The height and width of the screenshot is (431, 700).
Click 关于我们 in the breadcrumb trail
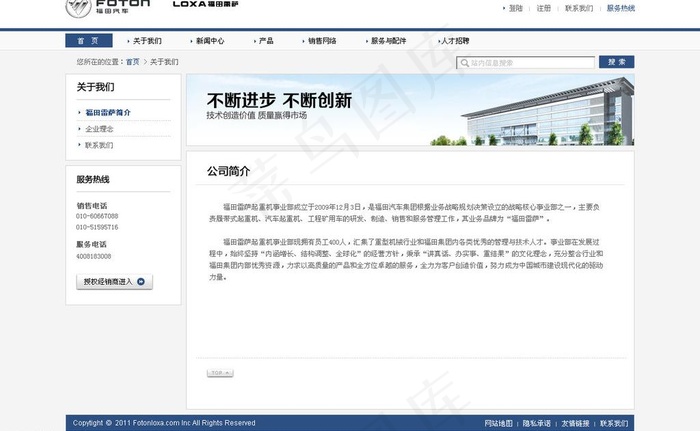[164, 62]
